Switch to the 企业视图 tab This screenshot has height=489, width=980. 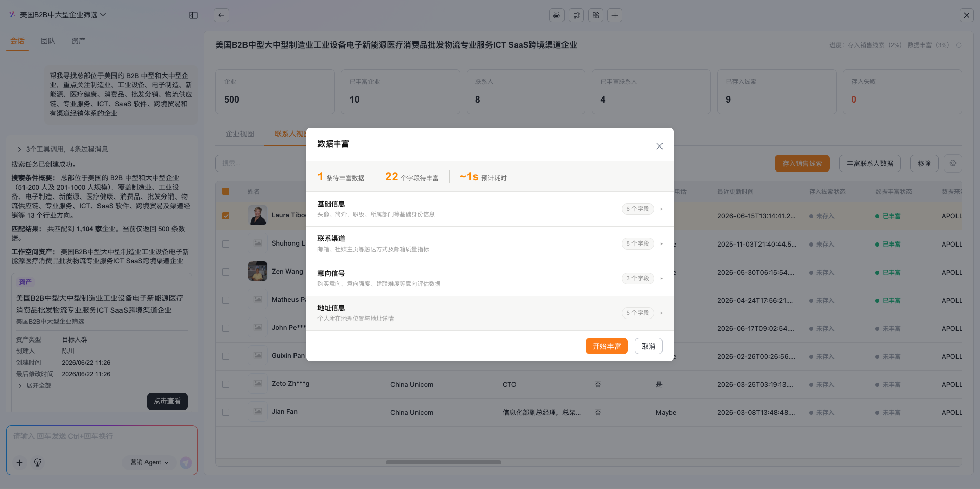click(240, 134)
